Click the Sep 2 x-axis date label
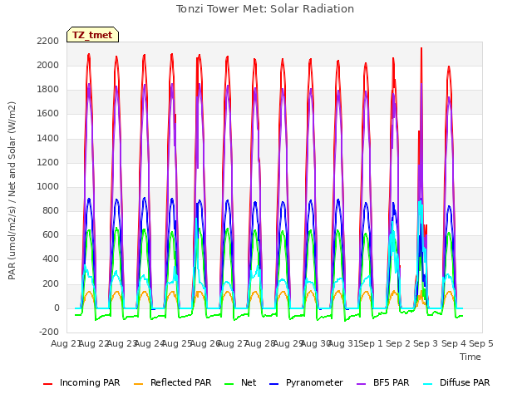The width and height of the screenshot is (532, 399). 398,343
